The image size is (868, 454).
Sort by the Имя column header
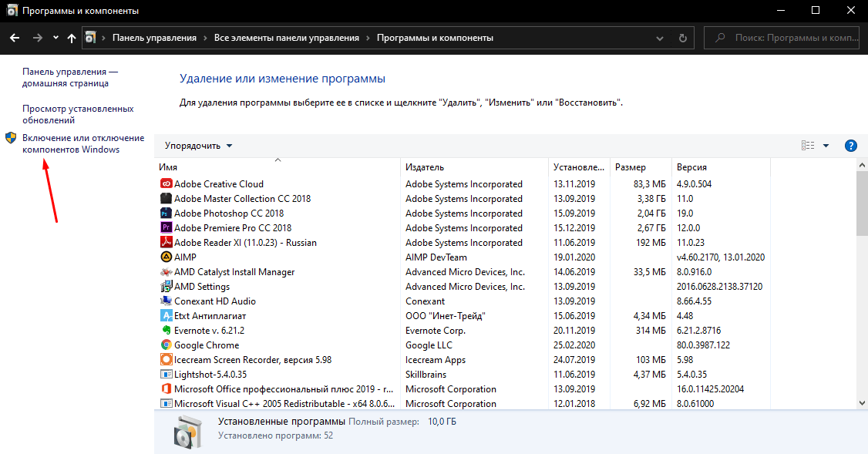pos(277,166)
